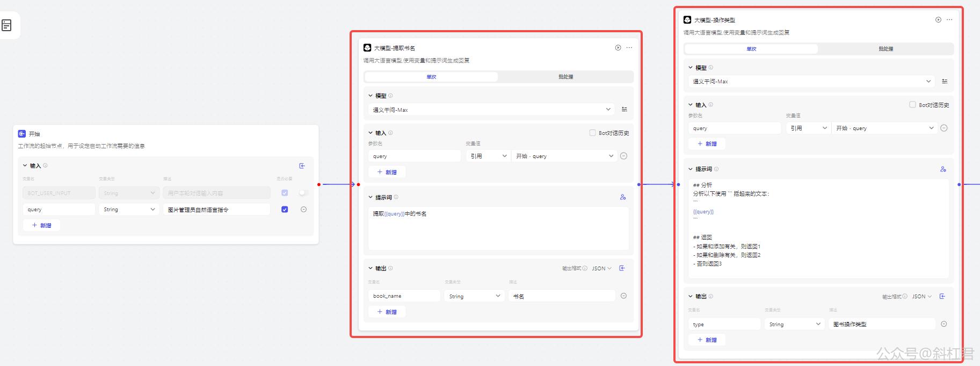Screen dimensions: 980x366
Task: Click the 图片管理员自然语言指令 description field
Action: click(x=216, y=210)
